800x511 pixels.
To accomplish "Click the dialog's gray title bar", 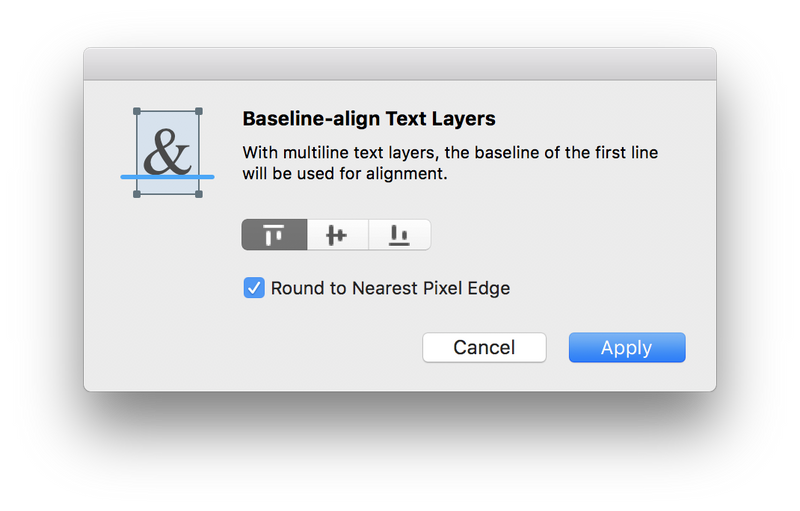I will 400,64.
